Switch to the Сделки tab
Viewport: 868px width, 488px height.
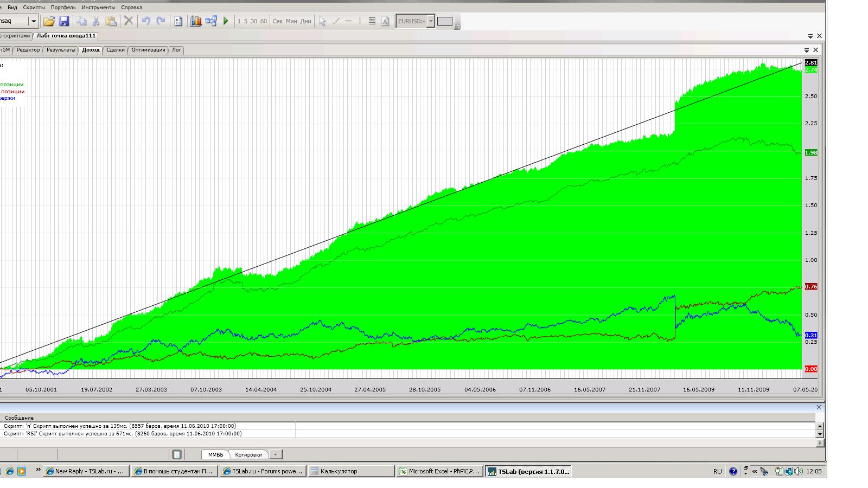116,50
